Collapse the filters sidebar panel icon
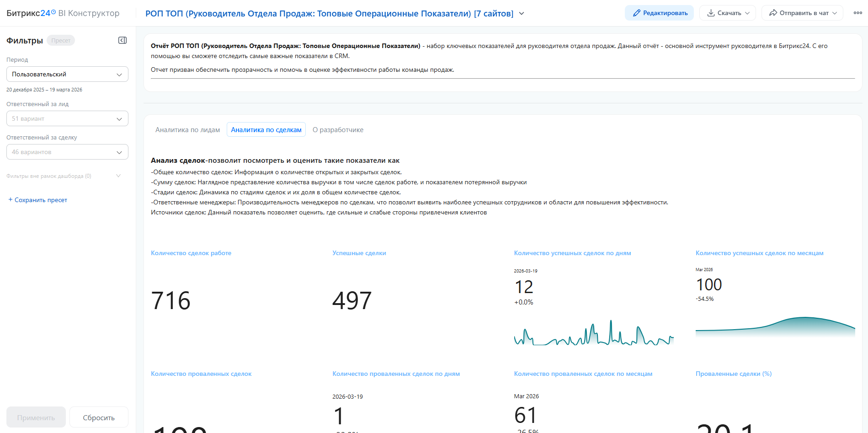The image size is (868, 433). click(122, 40)
